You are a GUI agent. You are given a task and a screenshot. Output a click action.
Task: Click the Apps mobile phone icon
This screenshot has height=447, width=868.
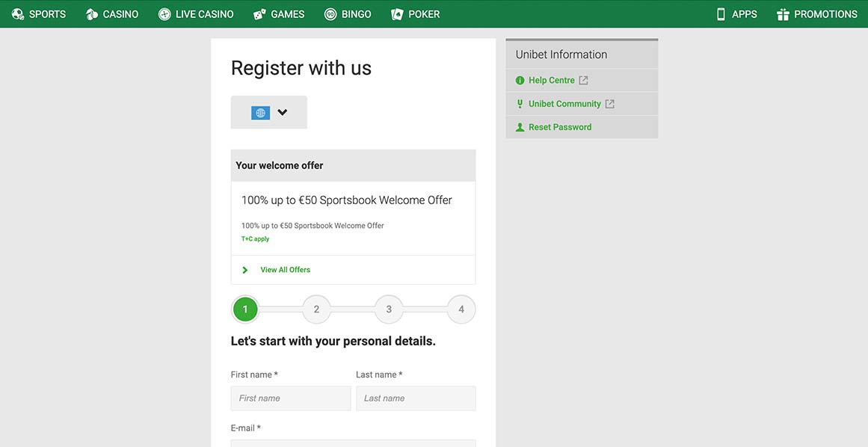point(721,14)
